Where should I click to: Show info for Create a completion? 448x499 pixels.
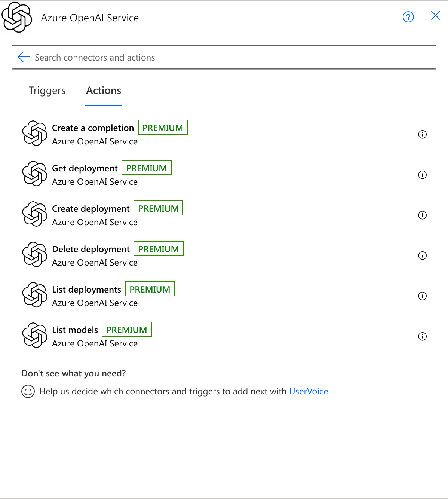coord(422,134)
